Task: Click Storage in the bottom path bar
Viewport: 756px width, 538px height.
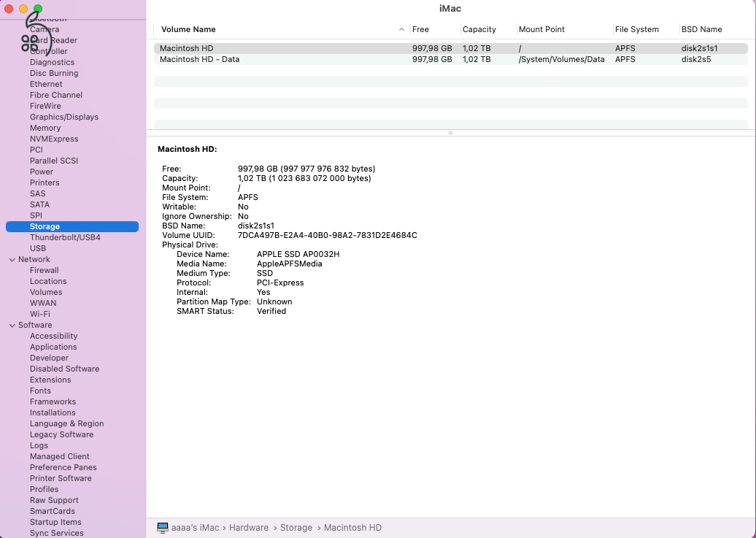Action: pos(296,527)
